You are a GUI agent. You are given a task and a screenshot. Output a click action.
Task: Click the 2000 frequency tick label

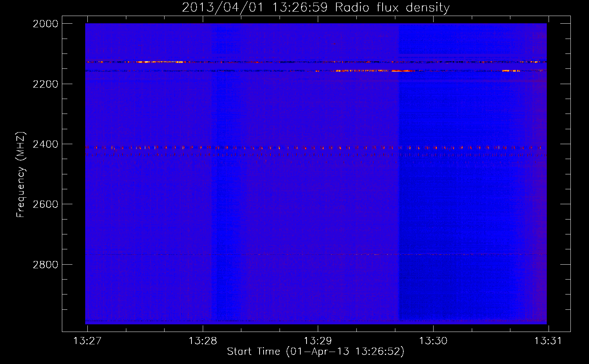coord(46,24)
